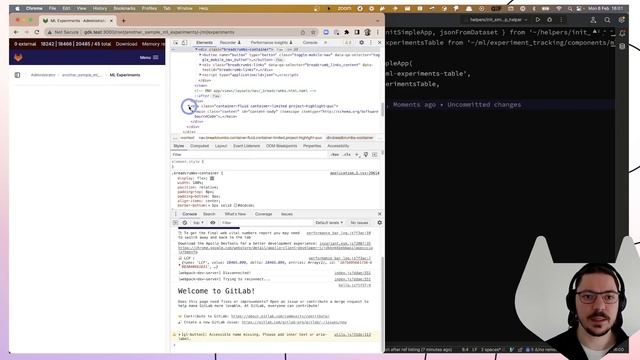Expand the toggle-mobile-nav button node

(x=200, y=54)
